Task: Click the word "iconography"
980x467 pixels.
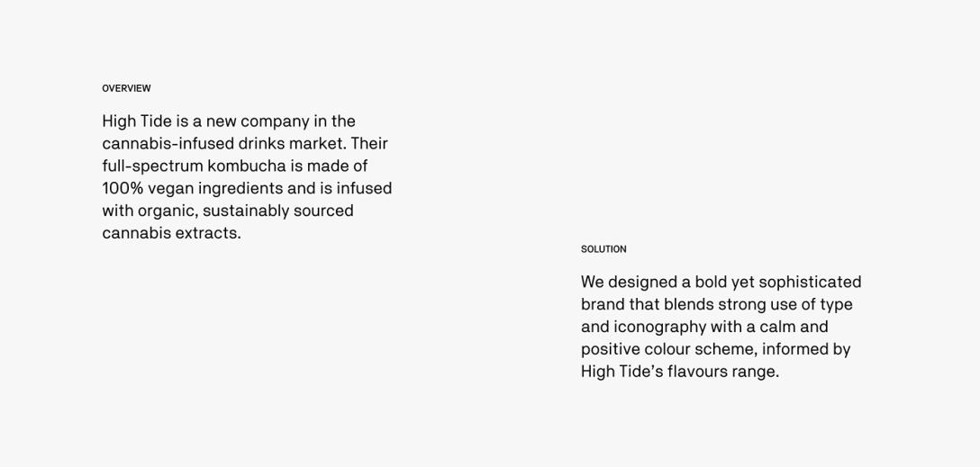Action: [660, 327]
